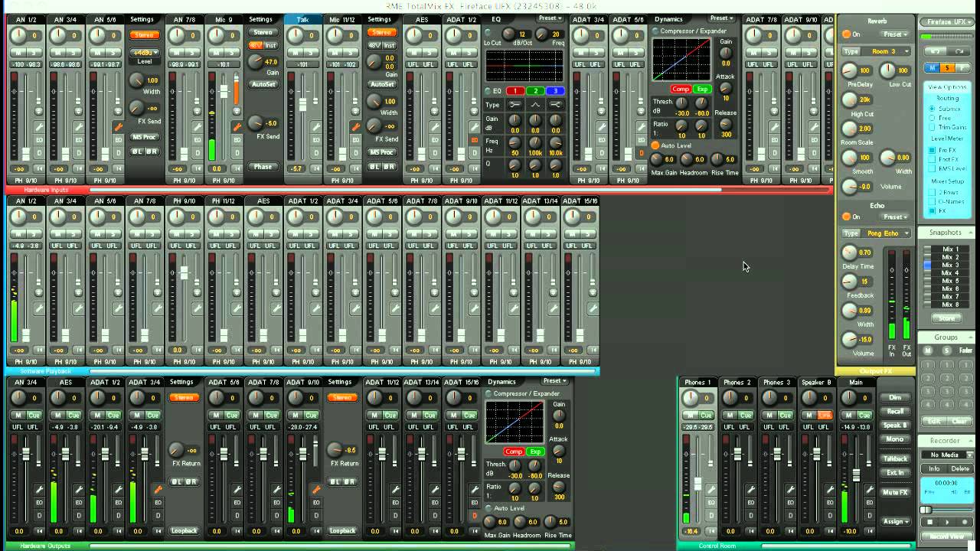Image resolution: width=980 pixels, height=551 pixels.
Task: Open the EQ panel Preset dropdown
Action: pos(550,18)
